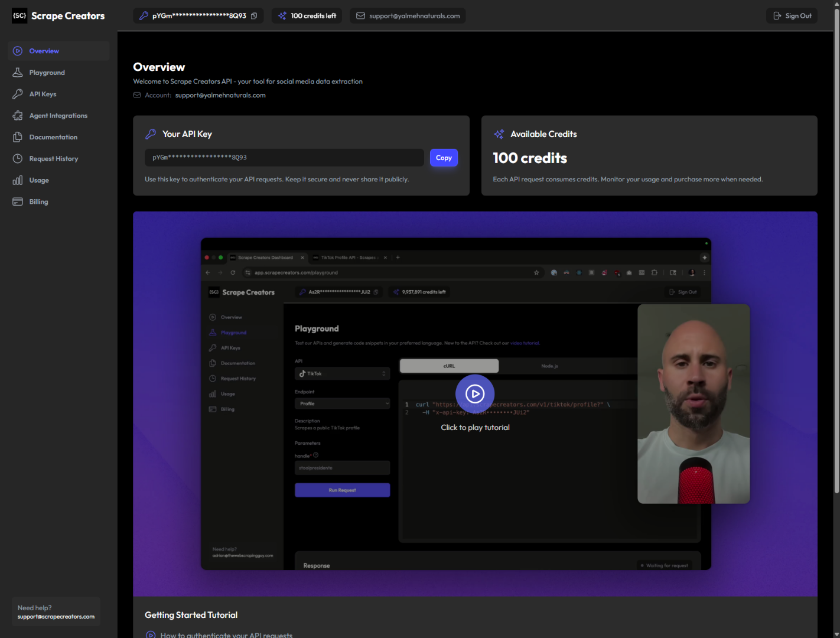Click the Need help? text in the sidebar
Viewport: 840px width, 638px height.
(x=34, y=608)
